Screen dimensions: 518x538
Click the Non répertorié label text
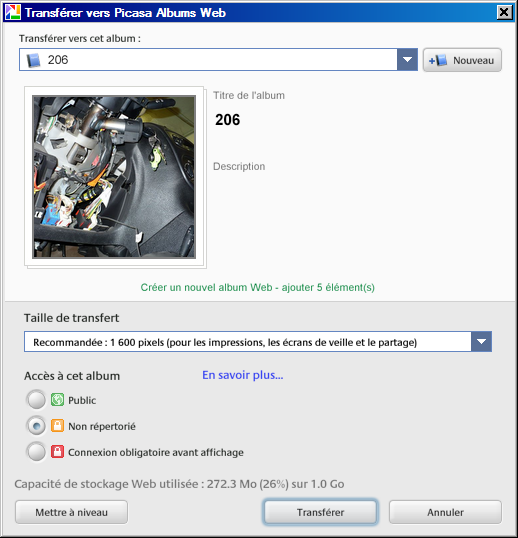(x=102, y=426)
